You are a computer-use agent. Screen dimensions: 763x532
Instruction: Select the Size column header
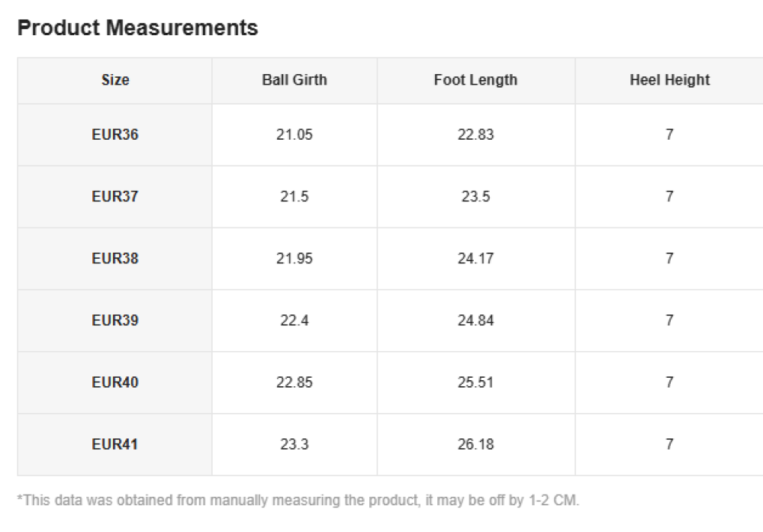115,80
